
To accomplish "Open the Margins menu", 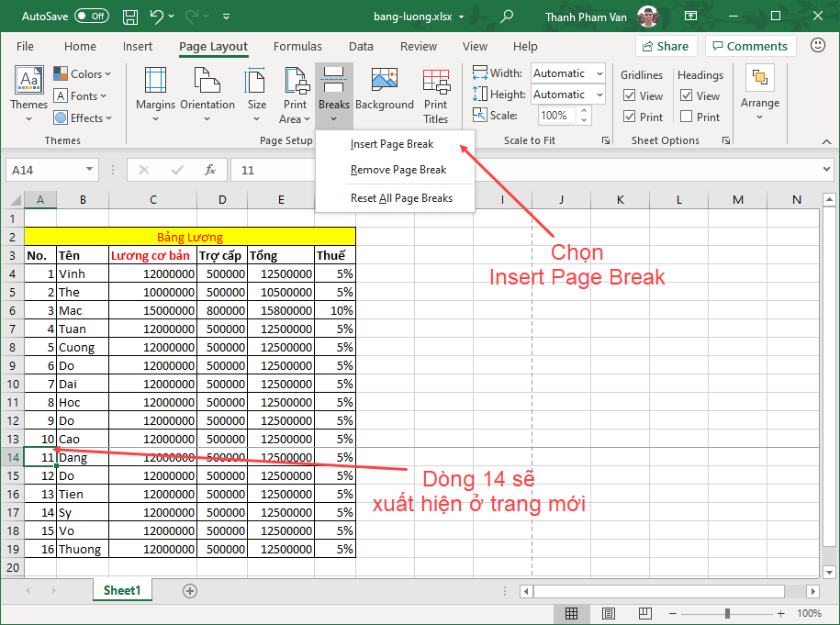I will coord(155,95).
